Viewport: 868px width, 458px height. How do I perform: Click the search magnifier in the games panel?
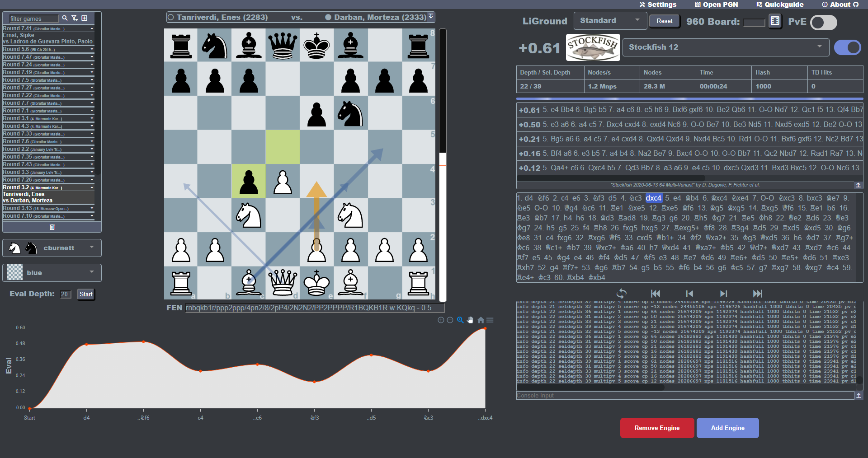click(x=65, y=18)
